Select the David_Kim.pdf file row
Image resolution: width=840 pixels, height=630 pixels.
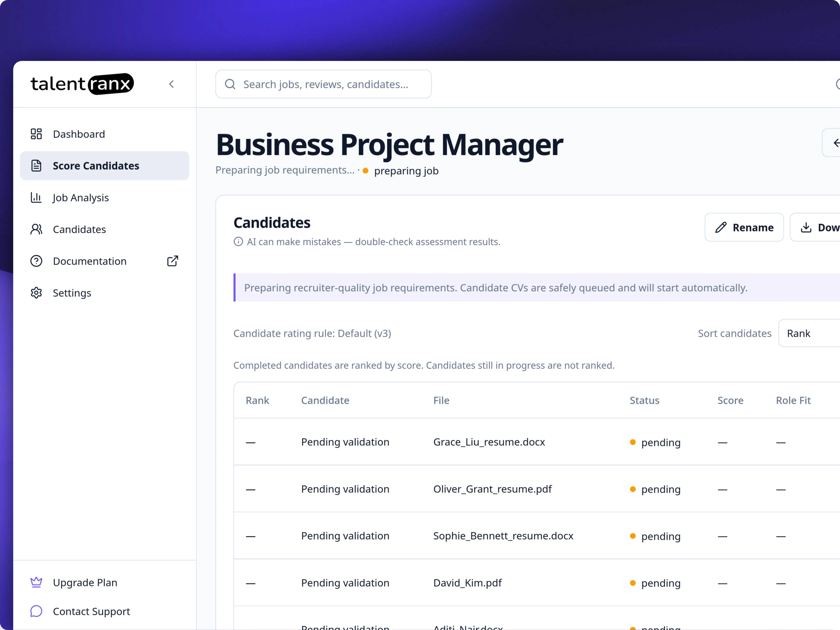537,583
